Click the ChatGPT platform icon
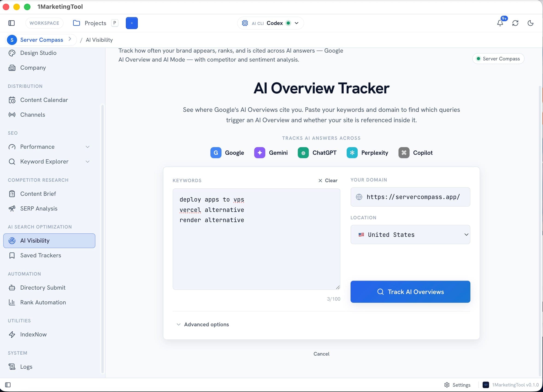Viewport: 543px width, 392px height. (x=303, y=153)
